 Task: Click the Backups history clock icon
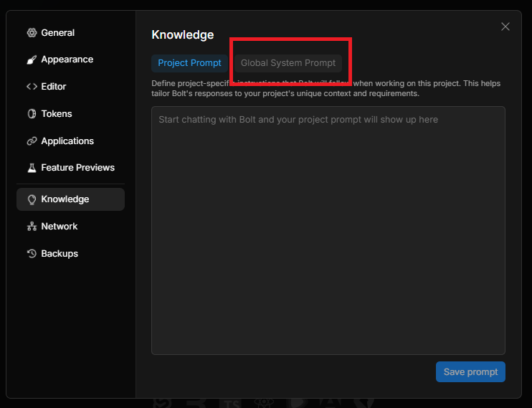(x=32, y=254)
